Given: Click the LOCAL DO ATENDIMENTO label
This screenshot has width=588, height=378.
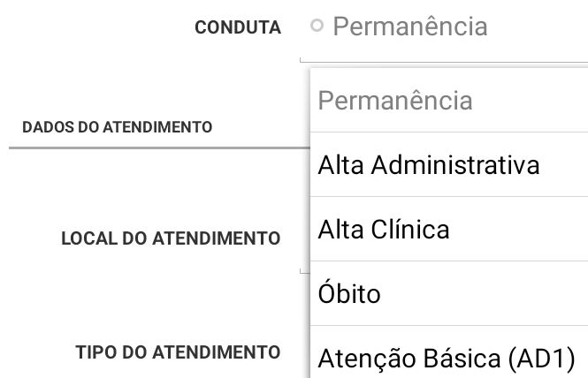Looking at the screenshot, I should 171,238.
